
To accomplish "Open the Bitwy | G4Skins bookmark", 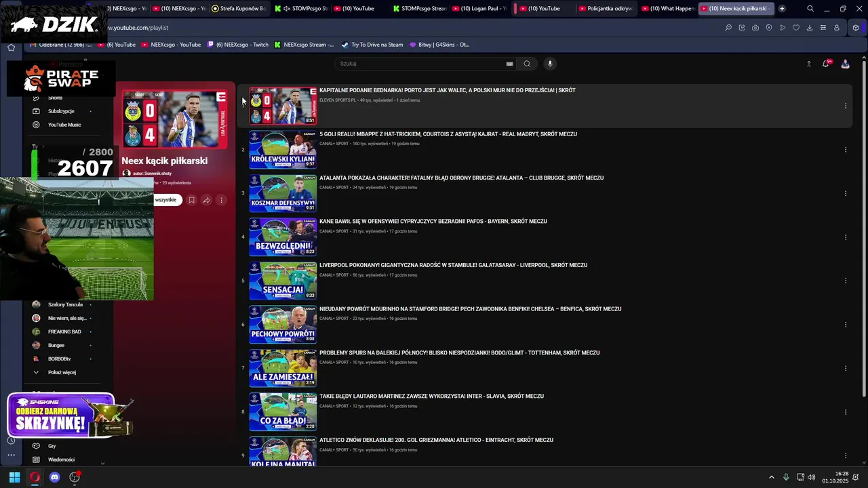I will pyautogui.click(x=439, y=45).
